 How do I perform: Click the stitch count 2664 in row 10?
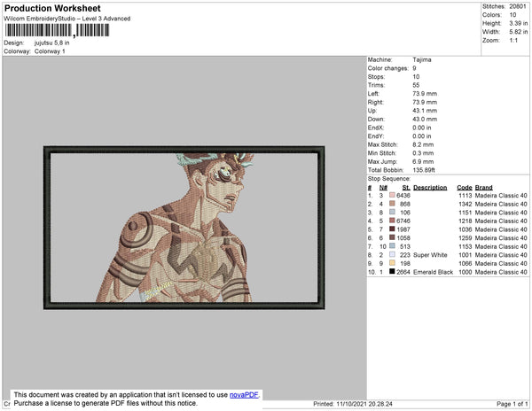tap(403, 272)
